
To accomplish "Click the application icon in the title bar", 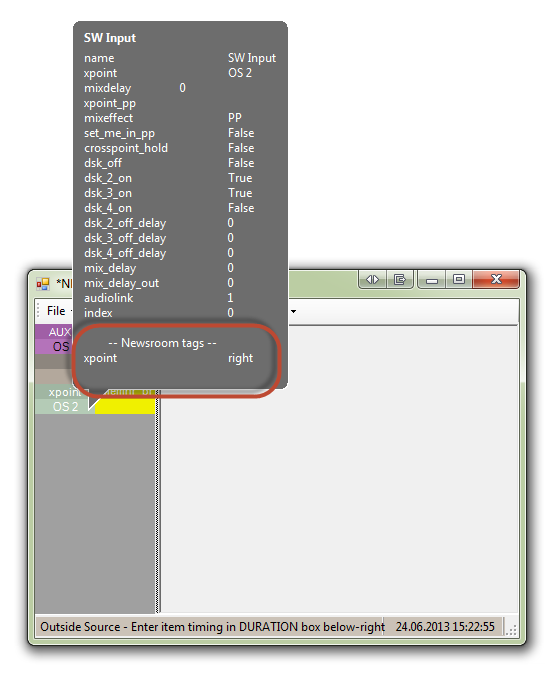I will 43,284.
